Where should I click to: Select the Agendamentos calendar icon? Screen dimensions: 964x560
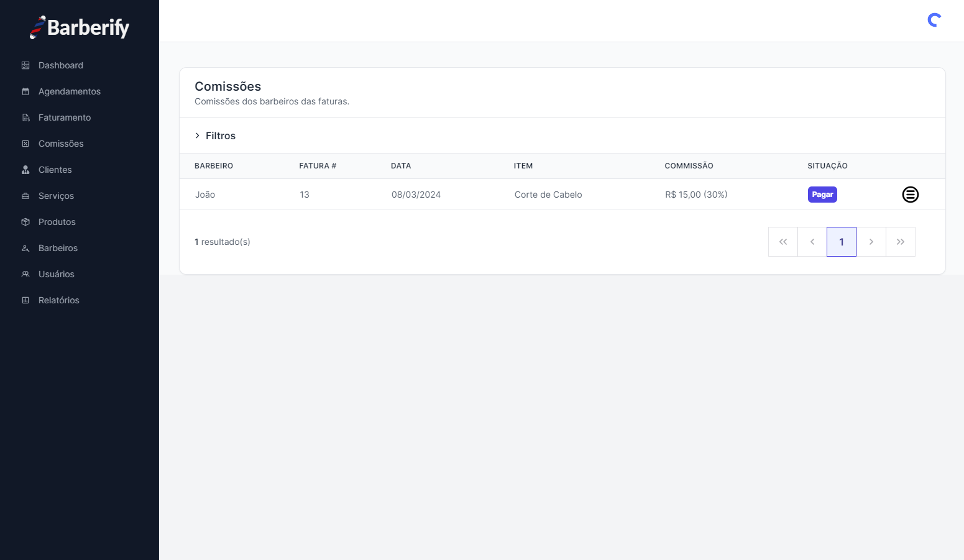(x=25, y=91)
